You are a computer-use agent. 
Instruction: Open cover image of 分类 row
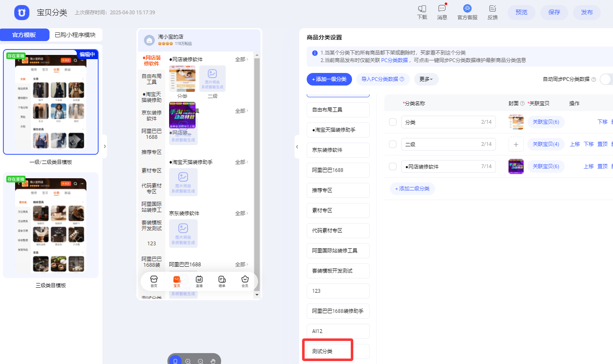516,122
